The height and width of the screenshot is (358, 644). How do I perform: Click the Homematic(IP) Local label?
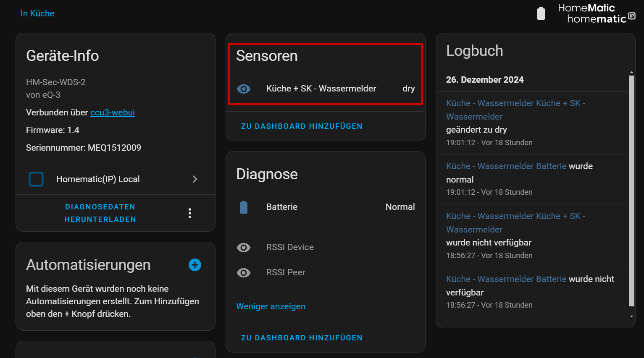98,179
